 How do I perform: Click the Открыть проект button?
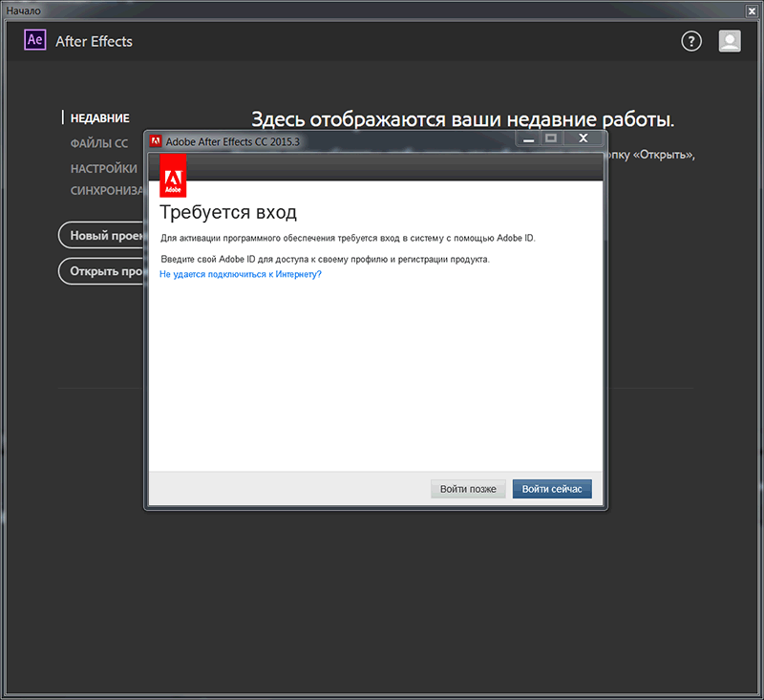[x=101, y=271]
